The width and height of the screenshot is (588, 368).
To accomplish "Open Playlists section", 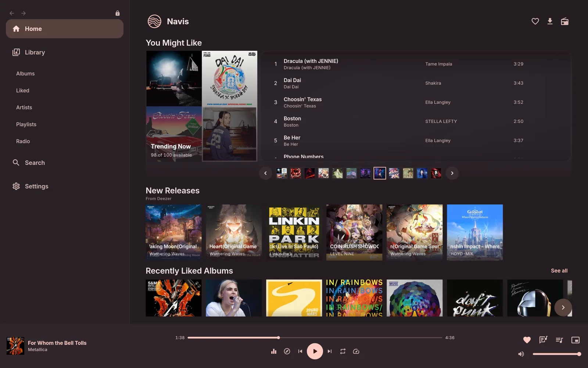I will (x=26, y=124).
